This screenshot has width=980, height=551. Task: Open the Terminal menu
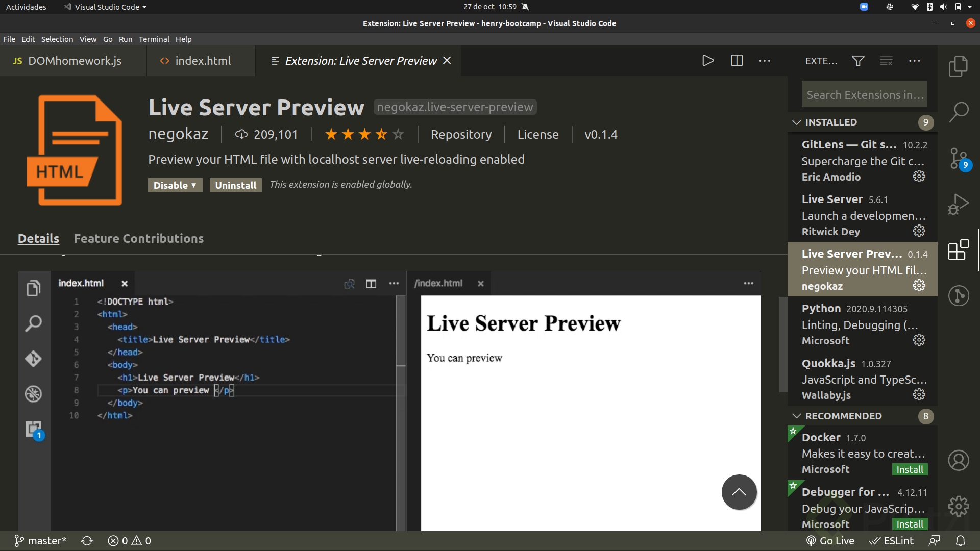click(x=154, y=39)
